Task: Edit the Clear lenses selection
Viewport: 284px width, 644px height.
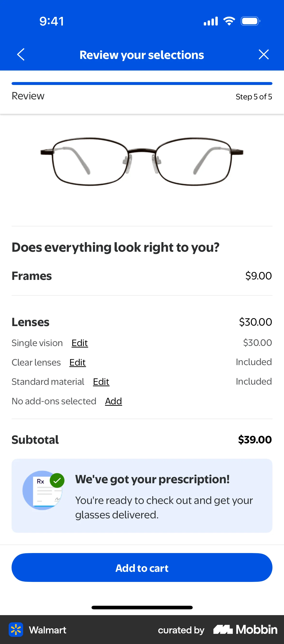Action: pyautogui.click(x=78, y=362)
